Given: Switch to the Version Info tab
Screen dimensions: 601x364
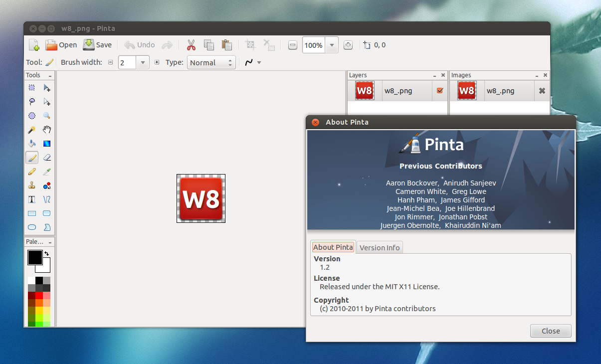Looking at the screenshot, I should [379, 247].
